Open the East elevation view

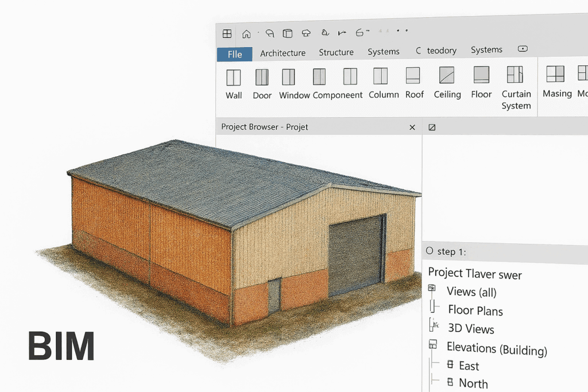469,366
